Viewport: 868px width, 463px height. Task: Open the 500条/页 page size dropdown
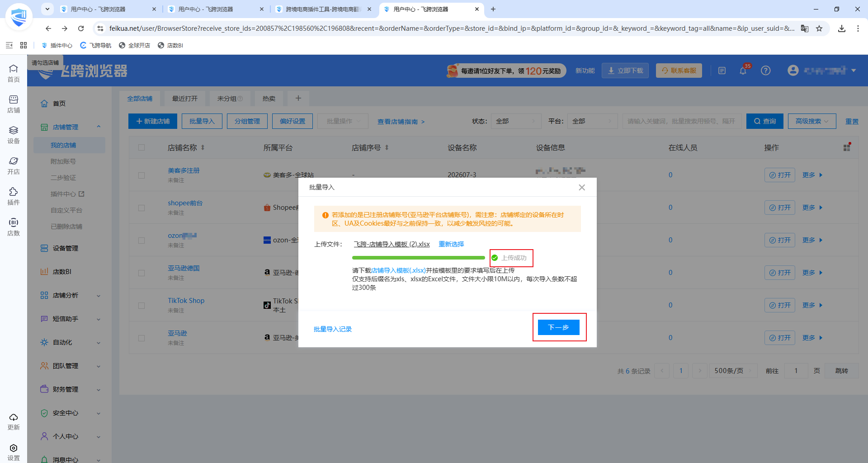733,371
